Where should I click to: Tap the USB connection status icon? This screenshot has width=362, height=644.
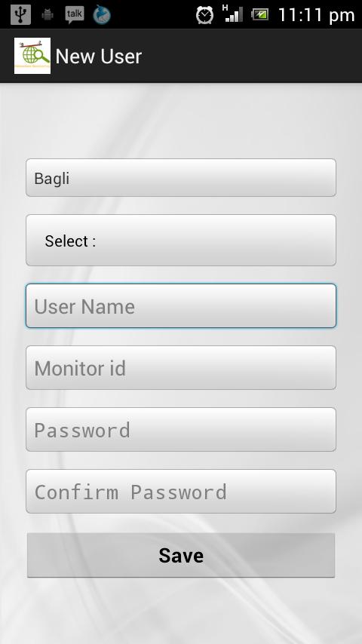coord(20,15)
